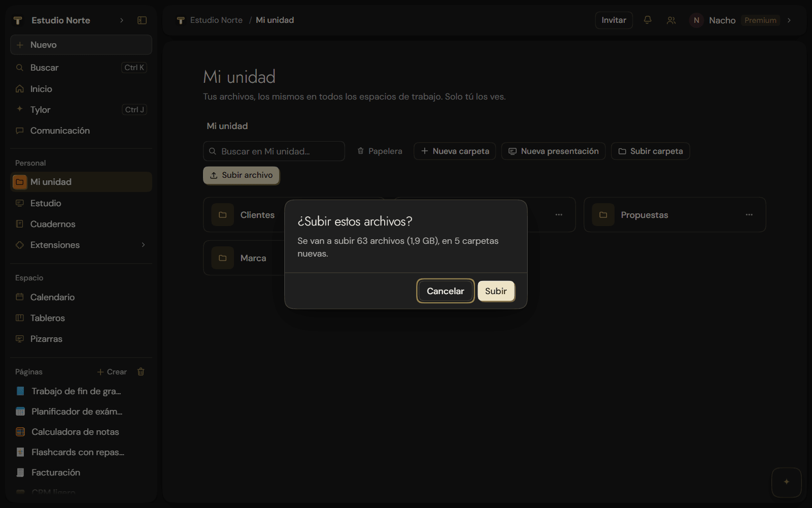Open Comunicación in sidebar
This screenshot has height=508, width=812.
tap(81, 131)
